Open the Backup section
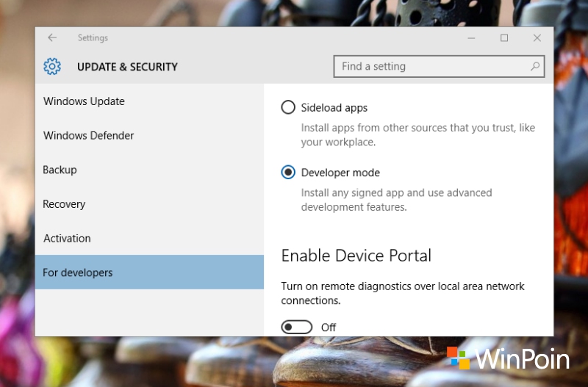 (149, 170)
